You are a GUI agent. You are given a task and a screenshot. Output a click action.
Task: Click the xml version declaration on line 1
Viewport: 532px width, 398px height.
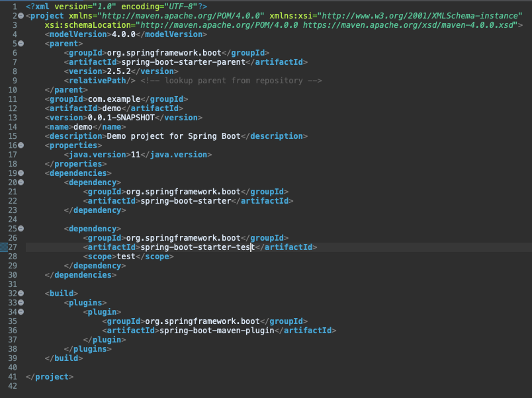(x=116, y=7)
